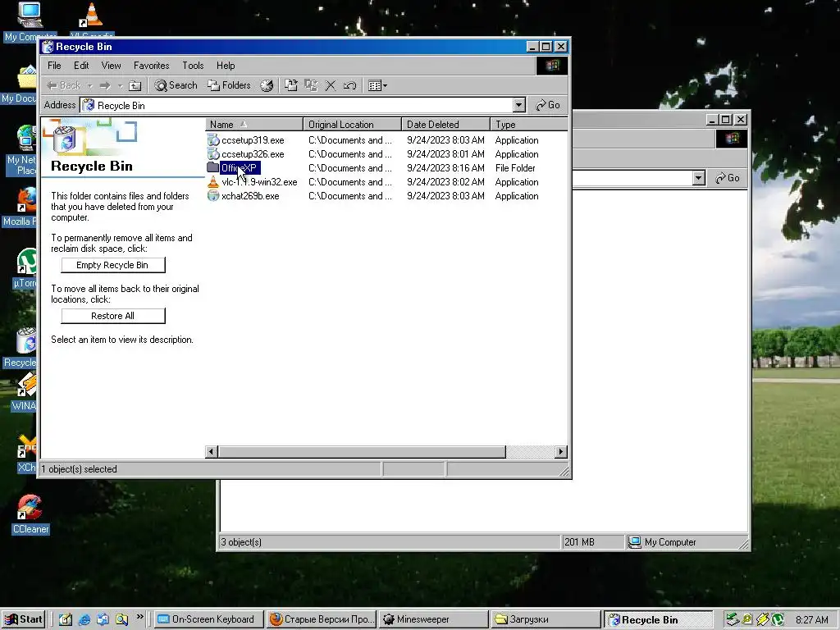The image size is (840, 630).
Task: Click the Move To icon in toolbar
Action: click(291, 85)
